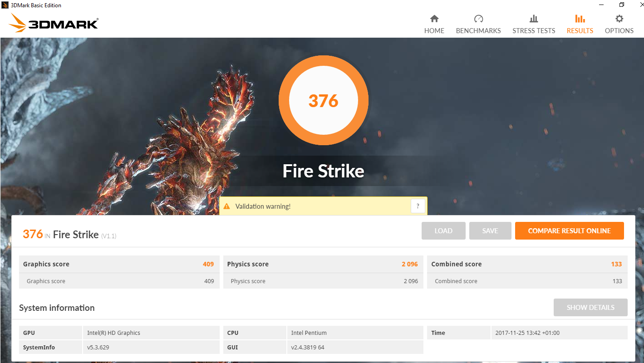This screenshot has height=363, width=644.
Task: Click the GUI label cell
Action: pos(255,347)
